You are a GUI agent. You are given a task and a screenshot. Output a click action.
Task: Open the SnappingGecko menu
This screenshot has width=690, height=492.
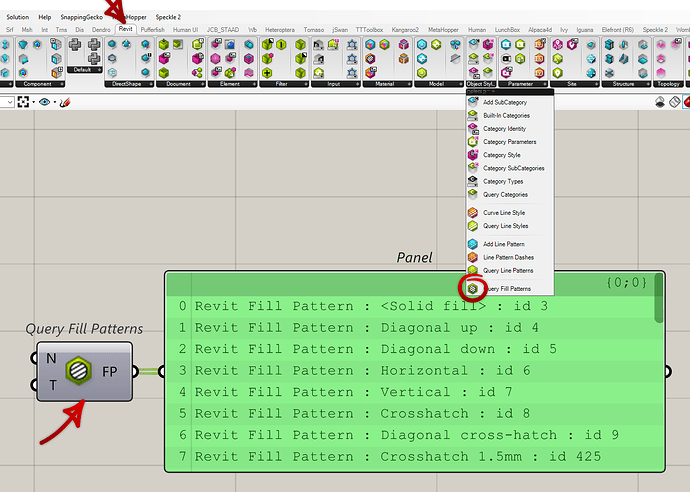pos(81,17)
